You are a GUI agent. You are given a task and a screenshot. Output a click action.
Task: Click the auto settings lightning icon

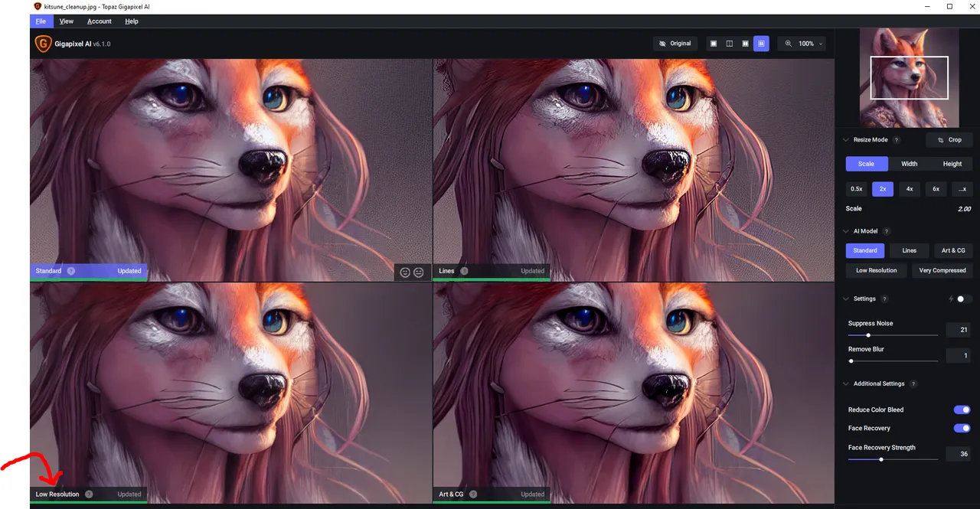951,299
